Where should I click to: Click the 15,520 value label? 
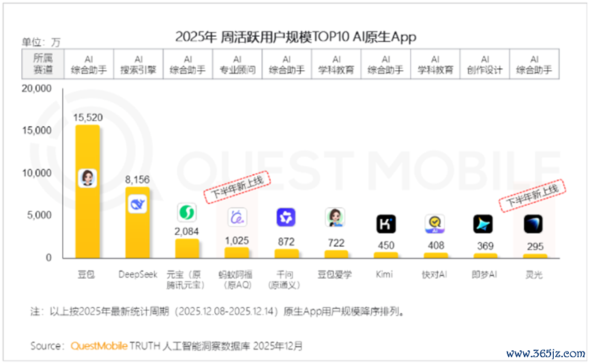(x=87, y=117)
